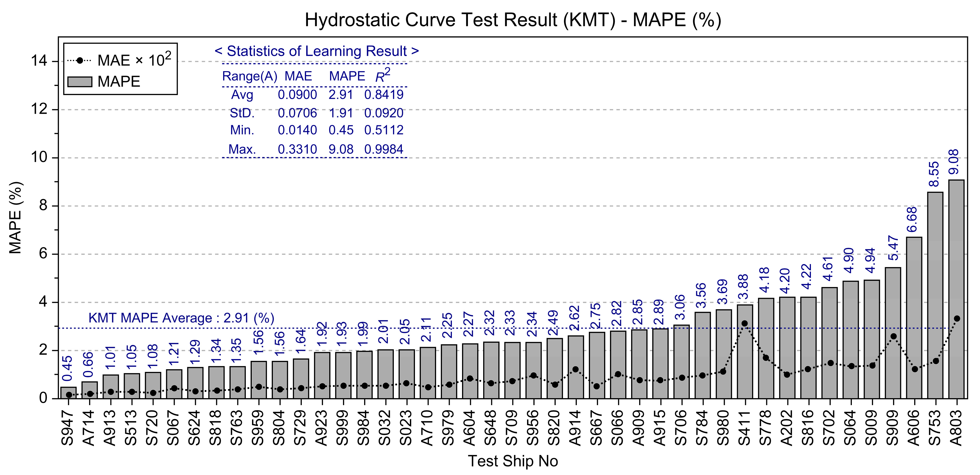This screenshot has width=980, height=475.
Task: Click the y-axis tick label 14
Action: click(39, 61)
